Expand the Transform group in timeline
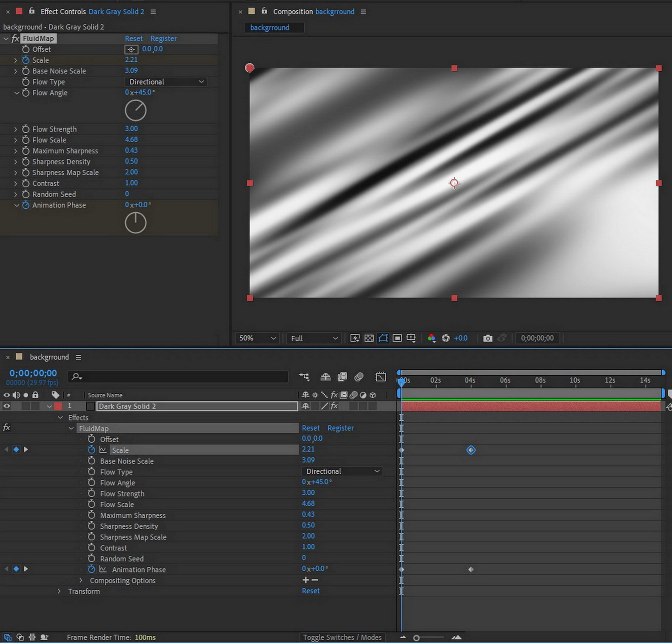 click(59, 591)
